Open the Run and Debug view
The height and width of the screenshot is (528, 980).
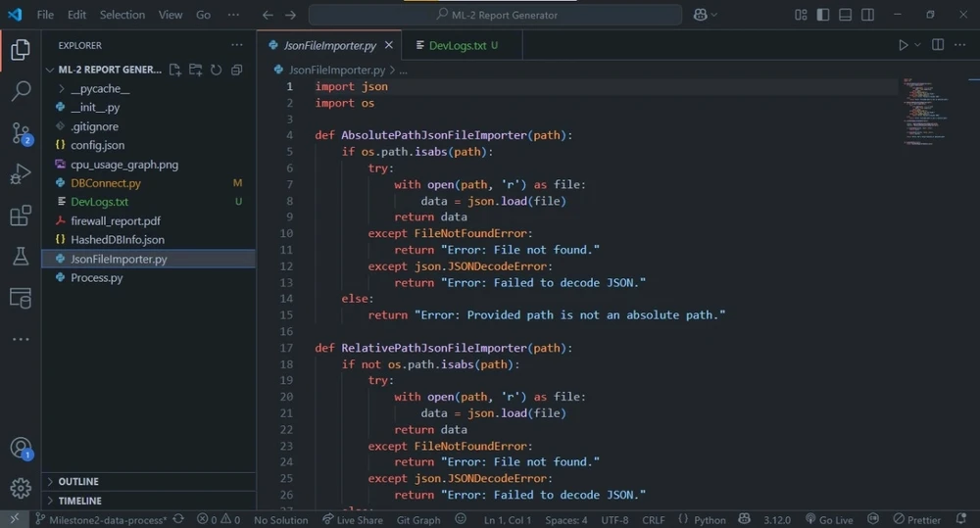pyautogui.click(x=21, y=174)
